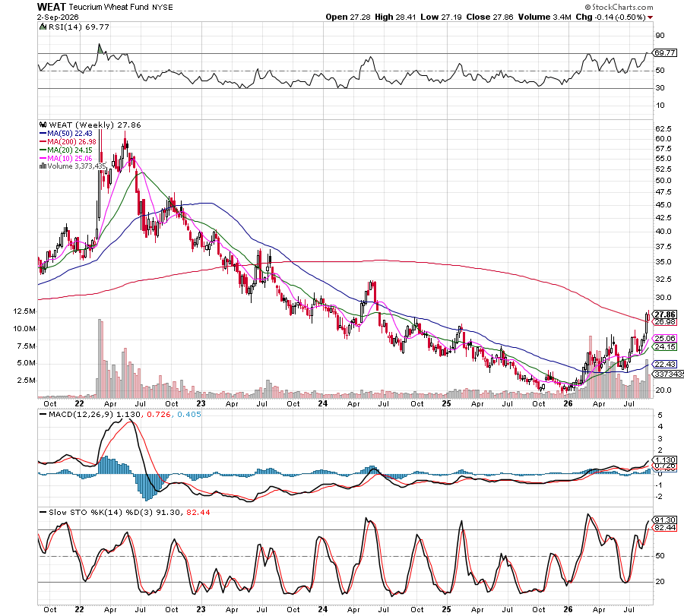
Task: Click year marker 22 on the bottom time axis
Action: click(x=79, y=609)
